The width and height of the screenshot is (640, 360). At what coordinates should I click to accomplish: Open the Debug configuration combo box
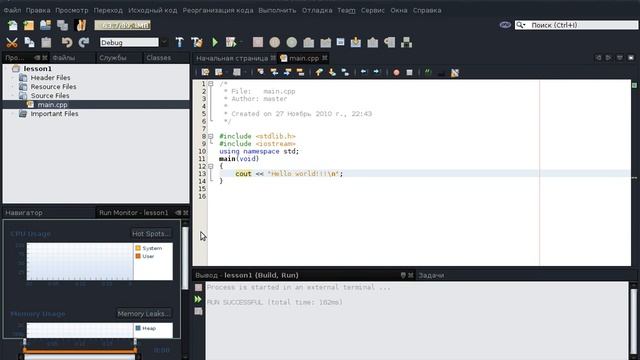[x=133, y=42]
